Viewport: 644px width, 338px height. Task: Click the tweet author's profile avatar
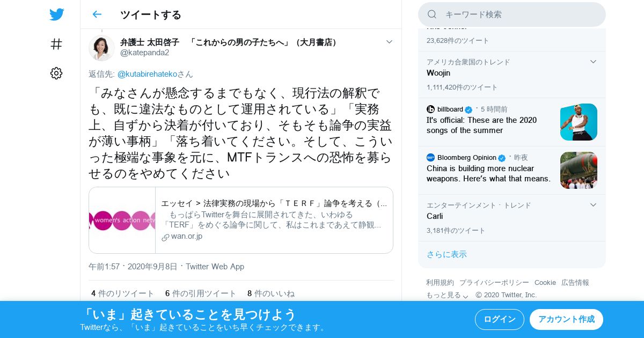tap(101, 48)
